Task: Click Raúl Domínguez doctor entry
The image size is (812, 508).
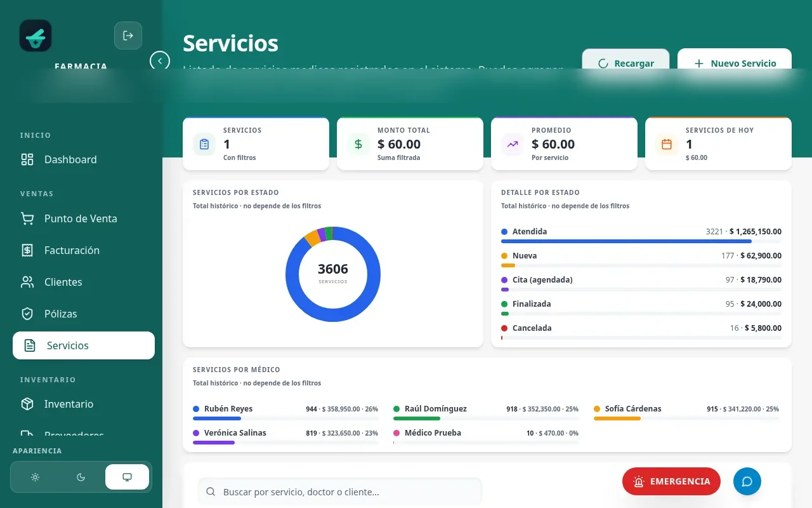Action: click(x=486, y=413)
